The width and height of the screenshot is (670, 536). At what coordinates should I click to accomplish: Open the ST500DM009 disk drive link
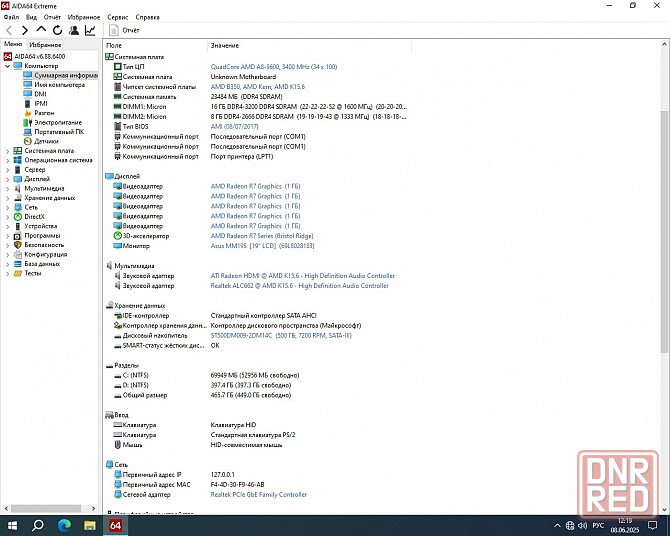(x=281, y=336)
